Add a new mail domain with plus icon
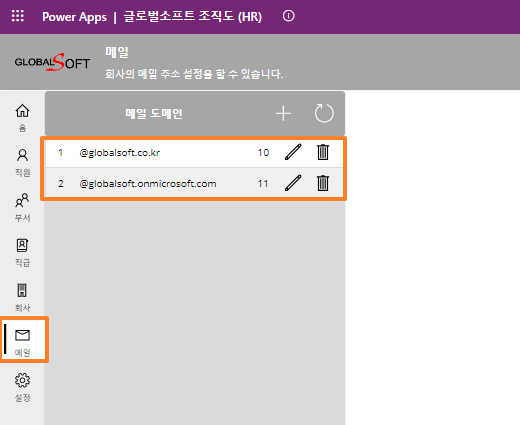 [283, 113]
